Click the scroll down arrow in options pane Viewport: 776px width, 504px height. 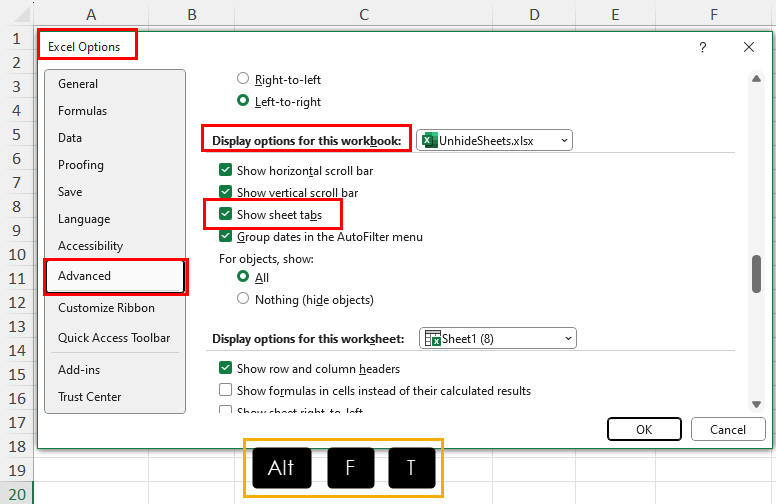tap(756, 404)
